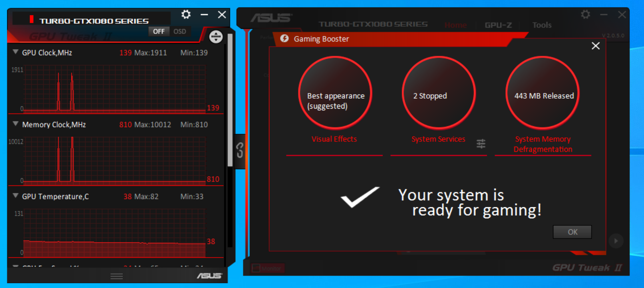Click 'Max:1911' GPU clock value
Screen dimensions: 644x288
tap(151, 53)
